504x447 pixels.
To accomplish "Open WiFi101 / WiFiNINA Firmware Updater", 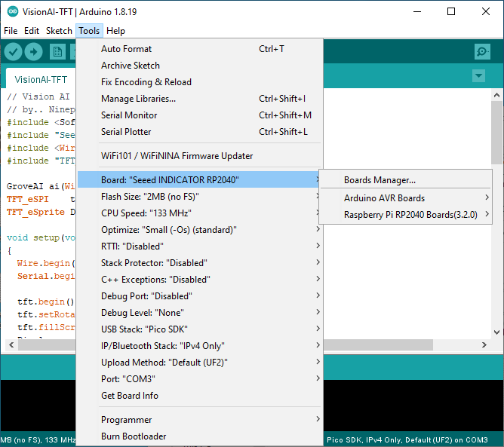I will 200,156.
